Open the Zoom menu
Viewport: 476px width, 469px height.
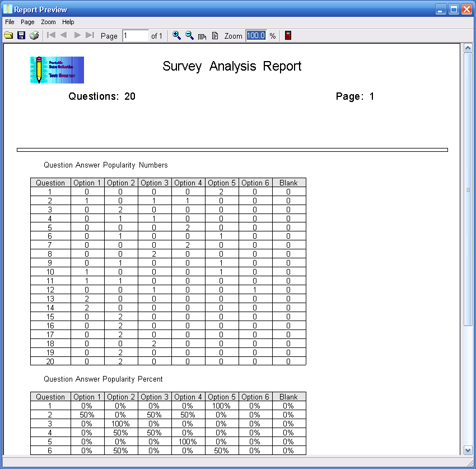point(48,22)
